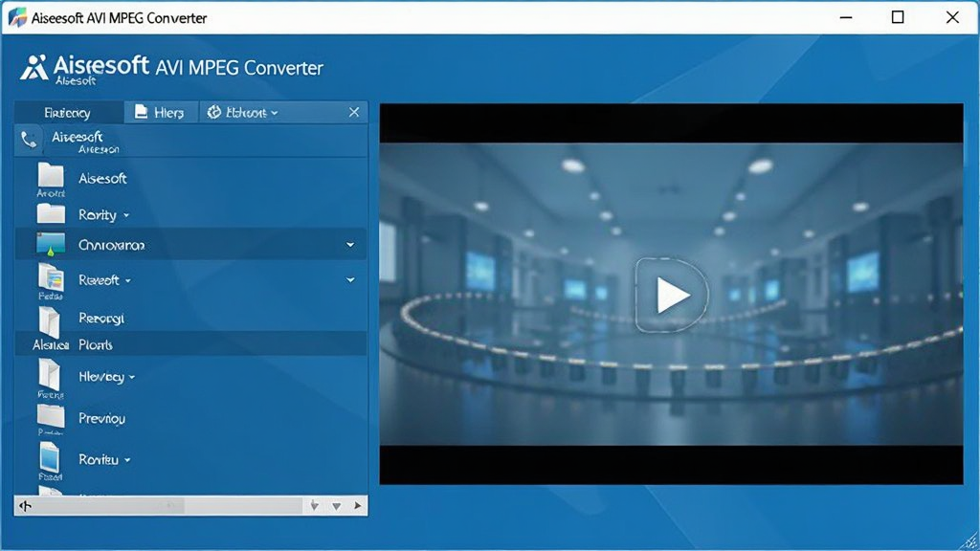Open the Ehboot dropdown arrow

click(275, 113)
